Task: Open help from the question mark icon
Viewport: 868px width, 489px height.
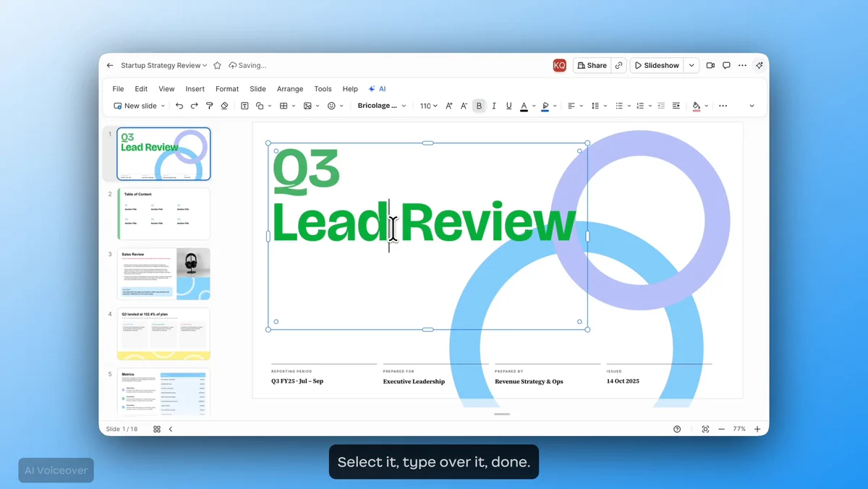Action: [677, 429]
